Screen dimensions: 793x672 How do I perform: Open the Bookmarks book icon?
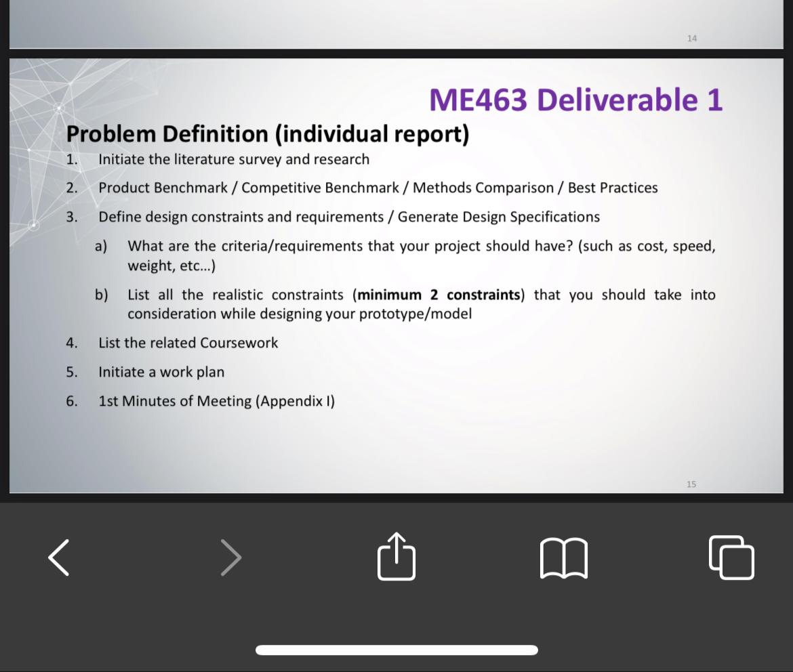tap(564, 558)
